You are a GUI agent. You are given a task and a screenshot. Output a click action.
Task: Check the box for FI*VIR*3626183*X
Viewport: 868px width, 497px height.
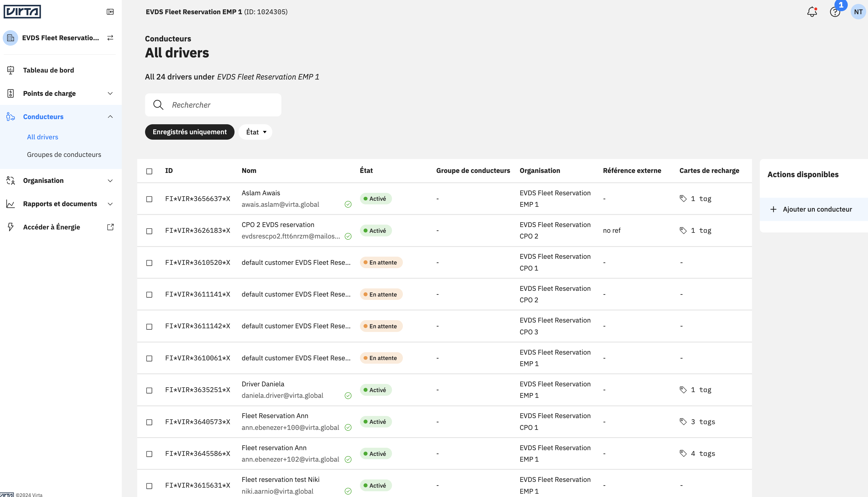149,231
